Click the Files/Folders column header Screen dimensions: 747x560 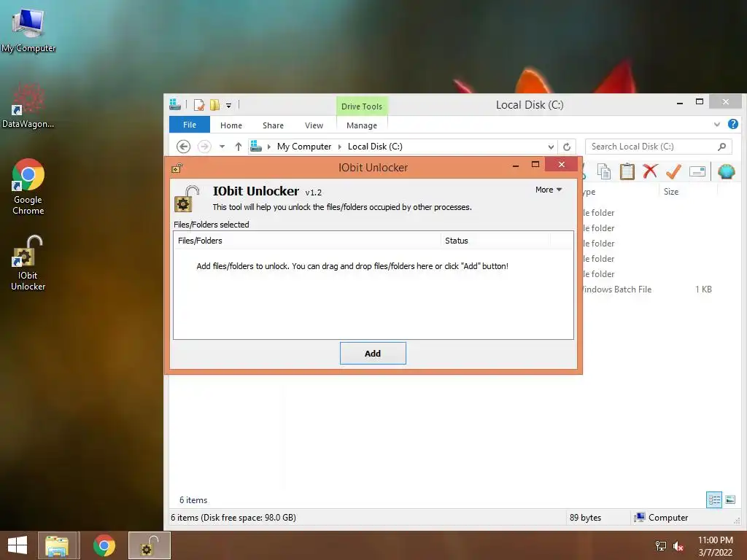[307, 241]
